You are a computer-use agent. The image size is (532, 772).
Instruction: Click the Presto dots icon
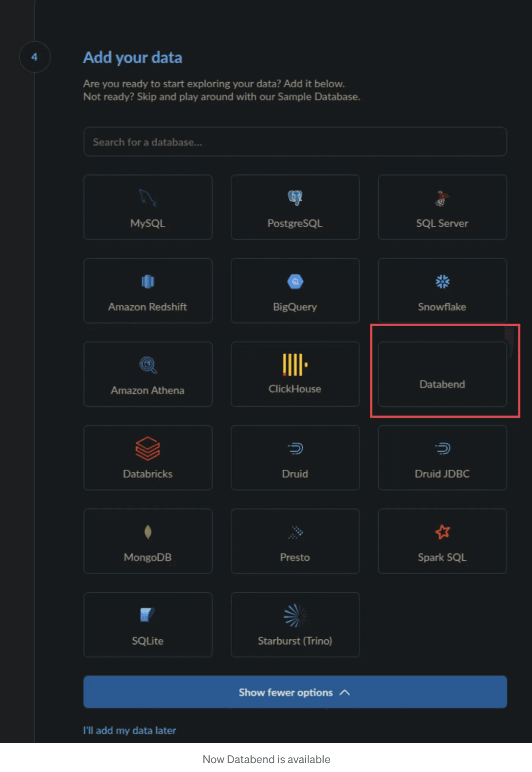pyautogui.click(x=295, y=532)
